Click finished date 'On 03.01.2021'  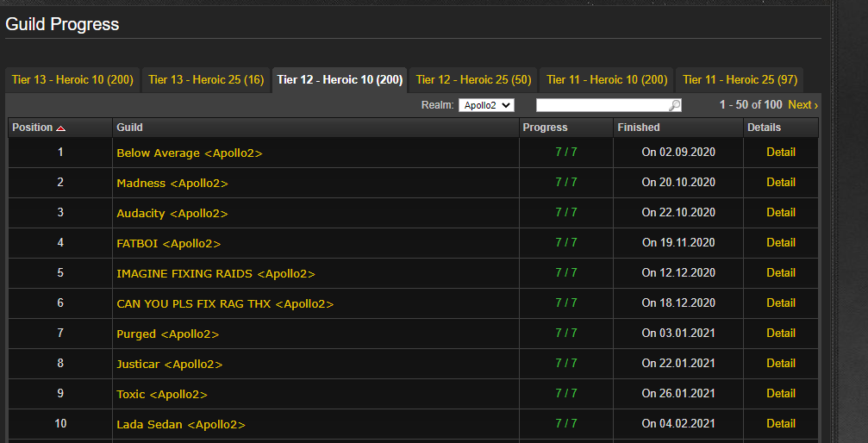(x=678, y=333)
